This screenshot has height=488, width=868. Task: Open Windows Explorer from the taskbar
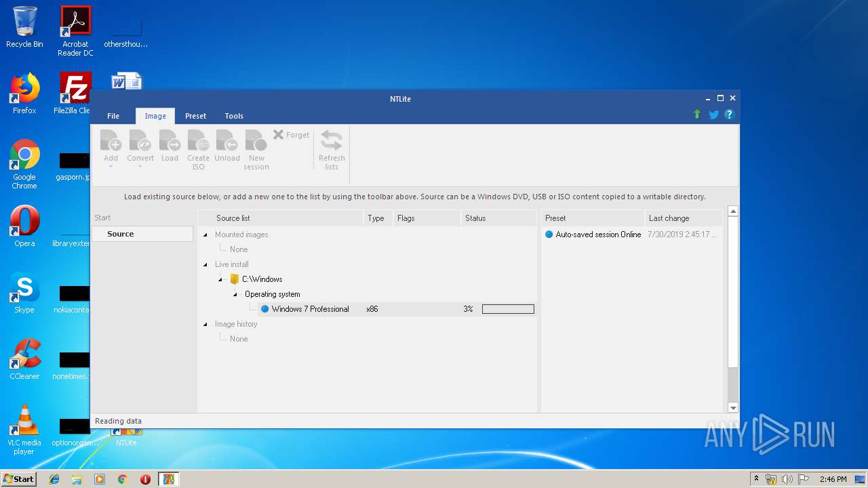(x=77, y=479)
